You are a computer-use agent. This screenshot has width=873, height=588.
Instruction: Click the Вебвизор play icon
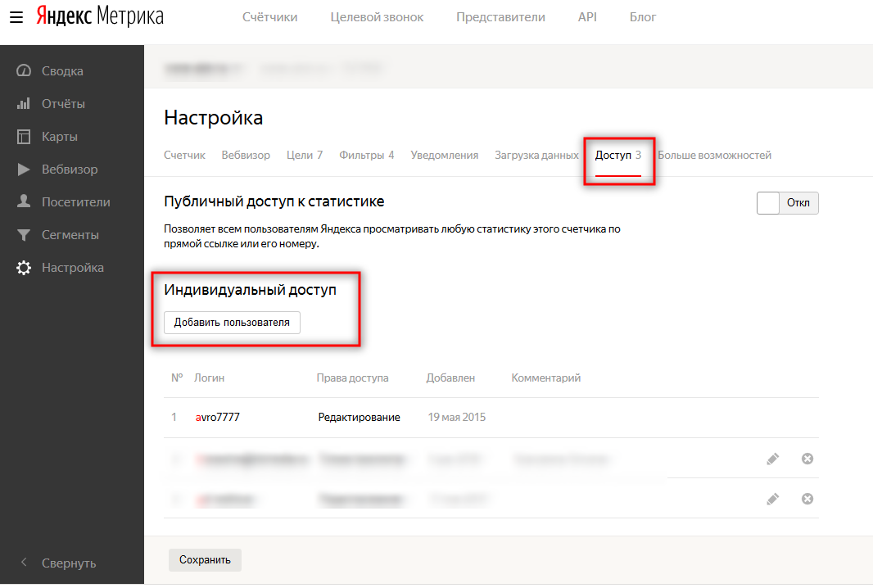[x=24, y=170]
